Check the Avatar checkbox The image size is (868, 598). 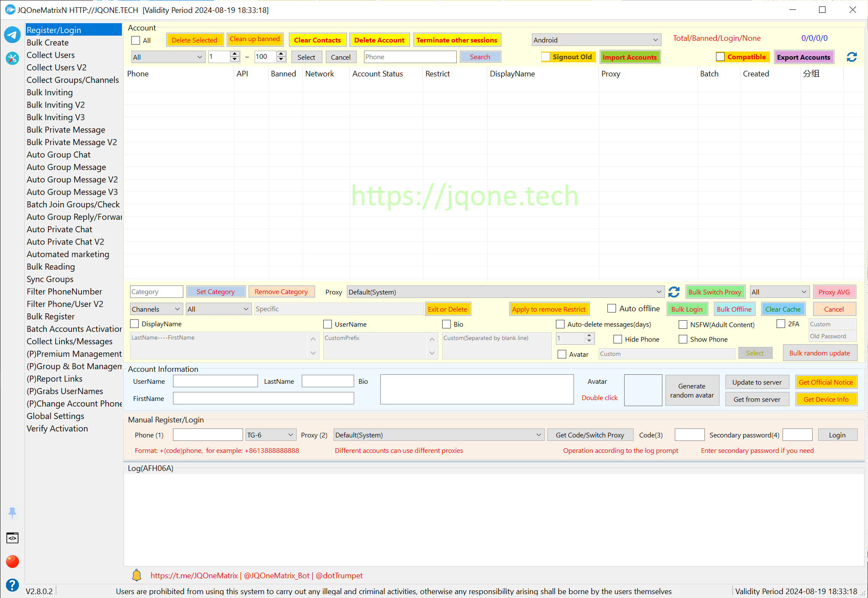point(562,354)
